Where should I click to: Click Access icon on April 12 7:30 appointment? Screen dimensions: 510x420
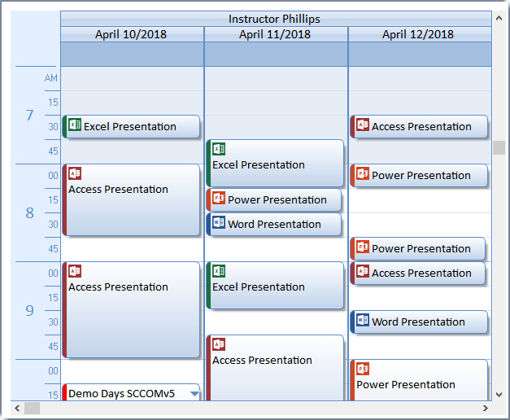[363, 125]
